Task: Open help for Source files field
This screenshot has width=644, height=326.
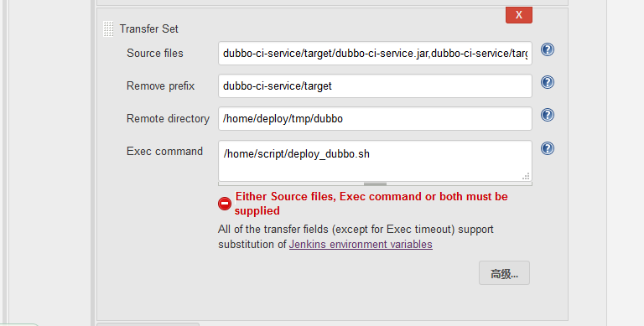Action: 548,49
